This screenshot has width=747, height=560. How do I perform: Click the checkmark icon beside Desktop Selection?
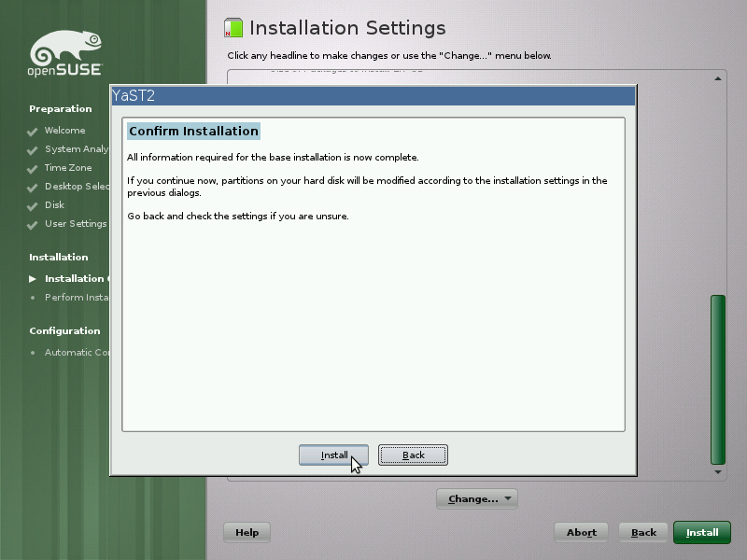[31, 187]
